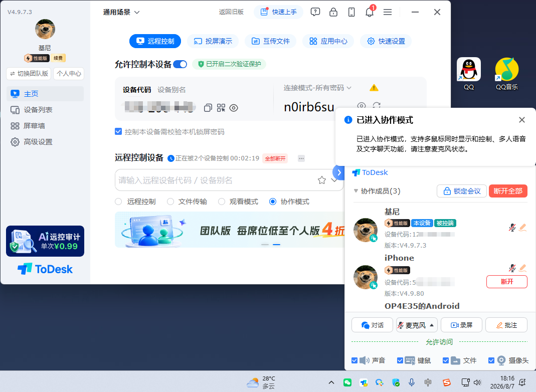
Task: Open the help question icon in title bar
Action: point(315,13)
